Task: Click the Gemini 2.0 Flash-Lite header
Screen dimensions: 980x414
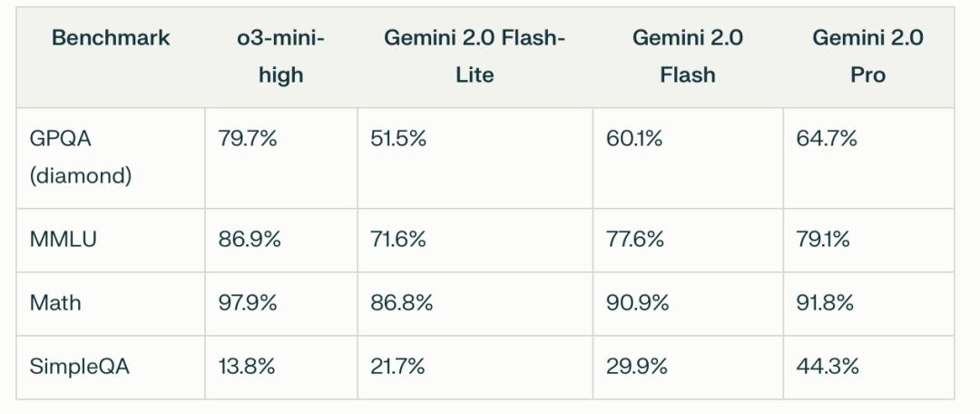Action: pyautogui.click(x=475, y=56)
